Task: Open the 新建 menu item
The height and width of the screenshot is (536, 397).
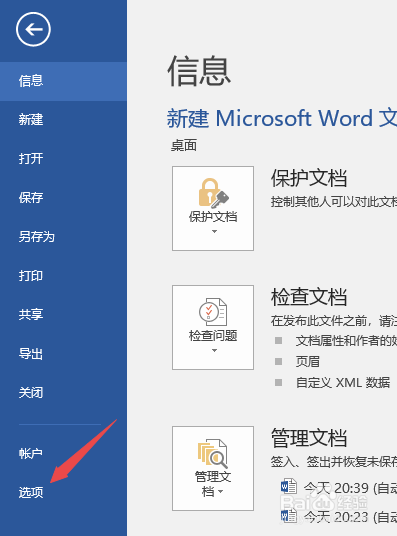Action: point(63,120)
